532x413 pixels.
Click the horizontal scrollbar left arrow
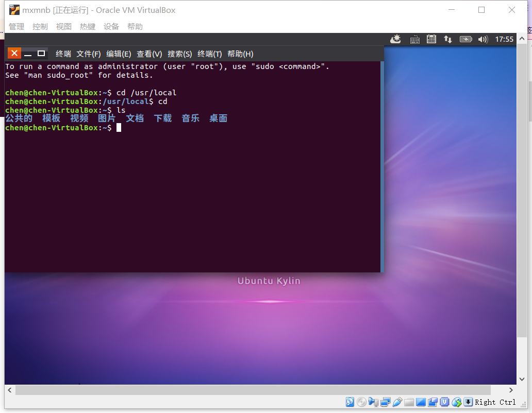click(10, 390)
